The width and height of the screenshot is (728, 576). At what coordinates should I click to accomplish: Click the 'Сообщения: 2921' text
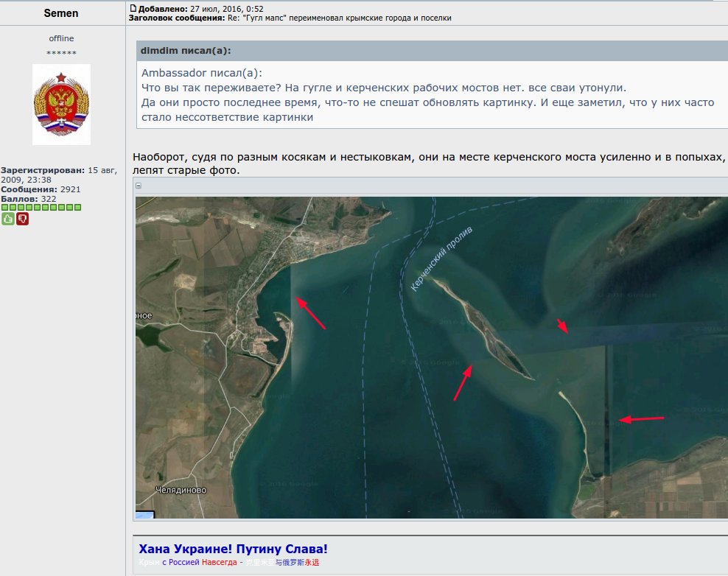pos(41,189)
